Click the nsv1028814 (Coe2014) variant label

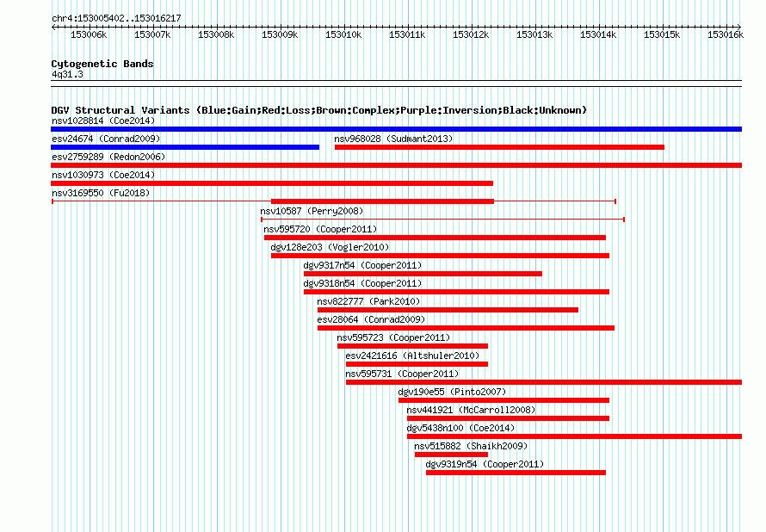103,121
